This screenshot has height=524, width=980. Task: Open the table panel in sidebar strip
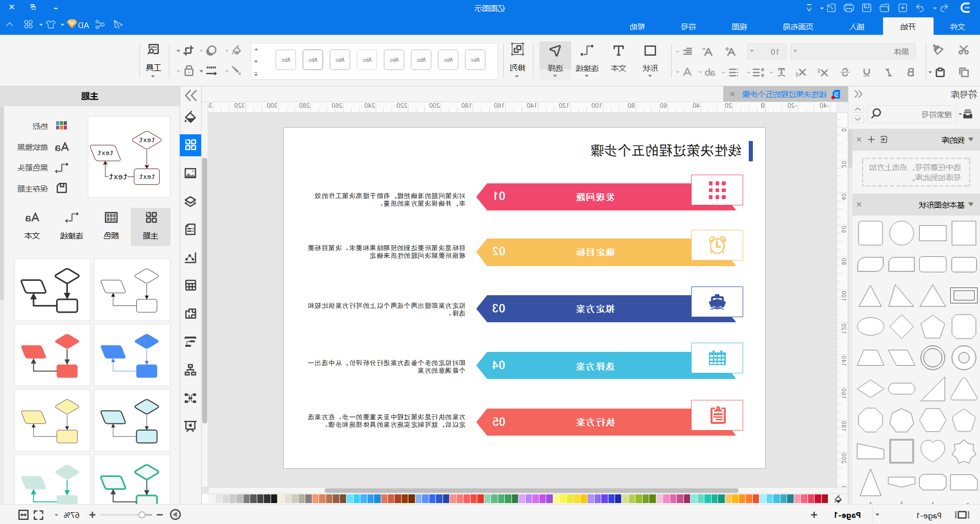pos(190,285)
